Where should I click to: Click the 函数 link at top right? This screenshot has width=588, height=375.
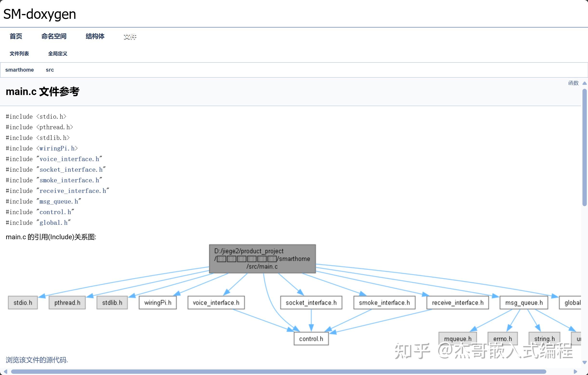573,83
